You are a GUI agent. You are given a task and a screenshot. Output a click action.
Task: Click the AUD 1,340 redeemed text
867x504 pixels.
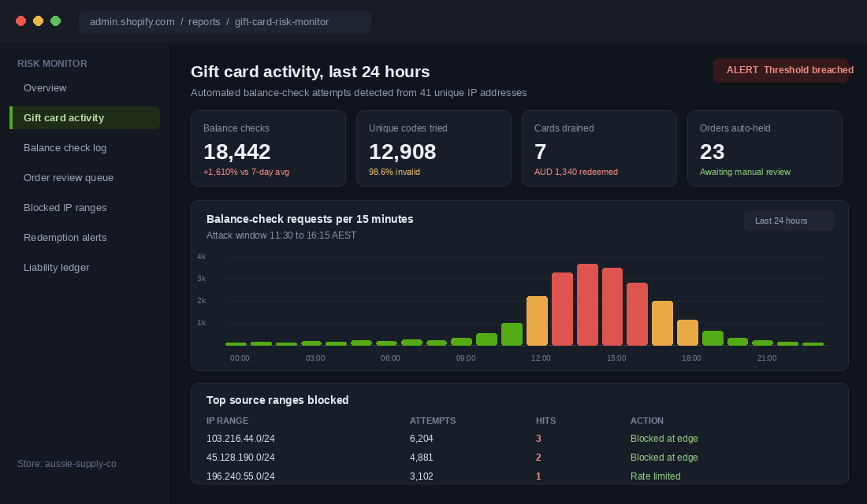(x=575, y=172)
